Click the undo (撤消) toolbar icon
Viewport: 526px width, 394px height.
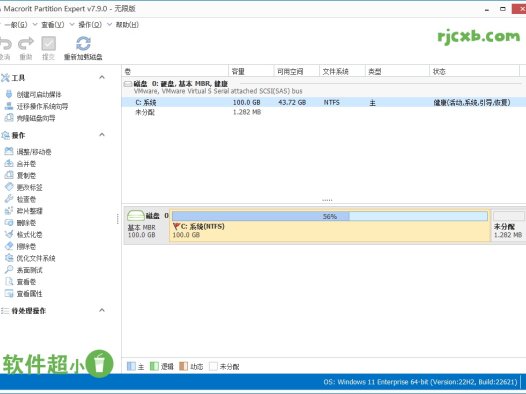(x=5, y=44)
